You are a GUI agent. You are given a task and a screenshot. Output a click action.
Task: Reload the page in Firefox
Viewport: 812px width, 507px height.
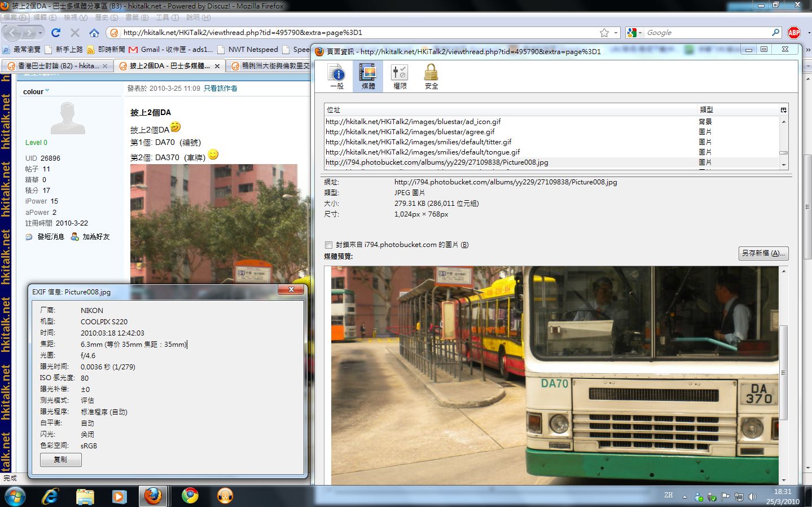click(x=56, y=33)
